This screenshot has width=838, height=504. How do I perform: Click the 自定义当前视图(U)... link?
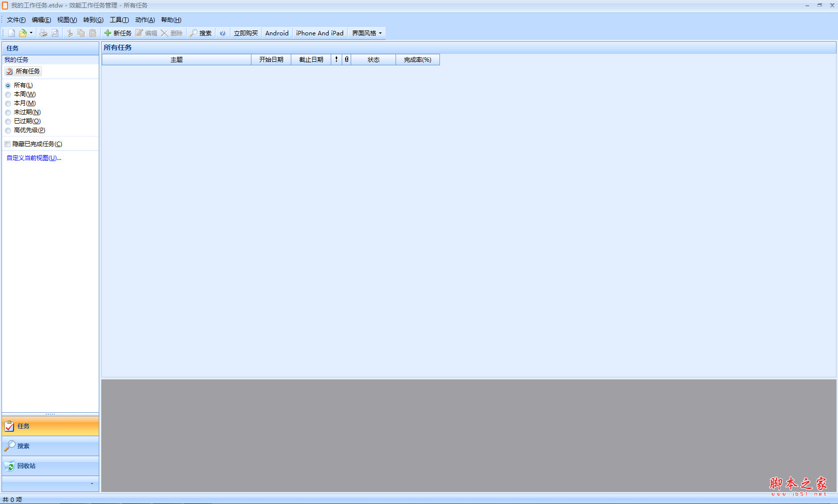click(x=34, y=158)
